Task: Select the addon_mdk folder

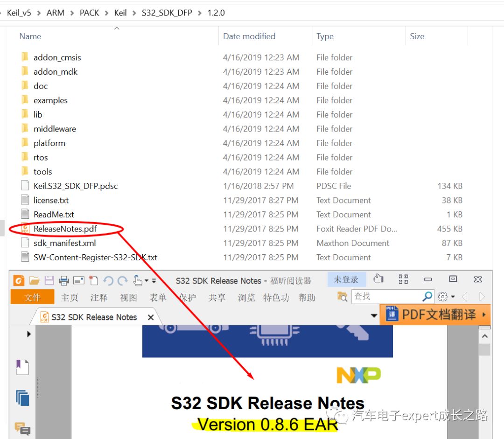Action: click(55, 72)
